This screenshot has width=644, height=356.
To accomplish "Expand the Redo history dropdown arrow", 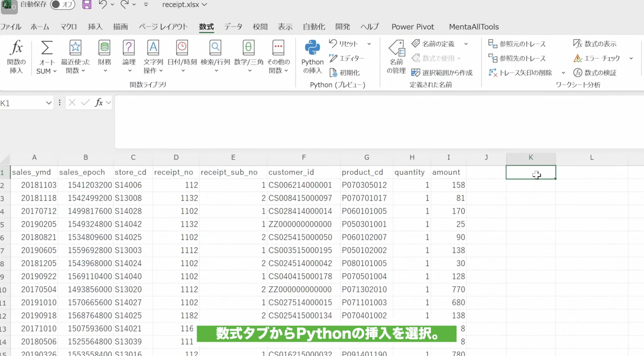I will [x=134, y=5].
